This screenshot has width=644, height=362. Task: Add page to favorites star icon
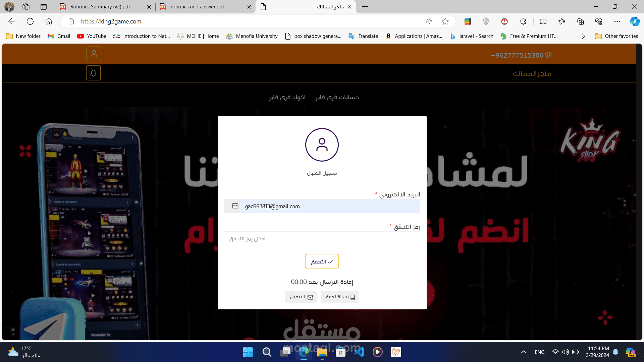point(445,21)
